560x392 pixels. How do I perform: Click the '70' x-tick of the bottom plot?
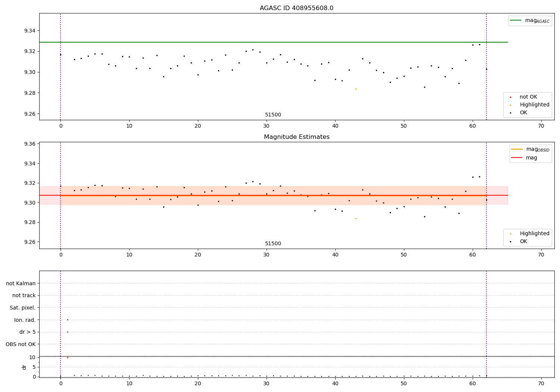pos(541,383)
